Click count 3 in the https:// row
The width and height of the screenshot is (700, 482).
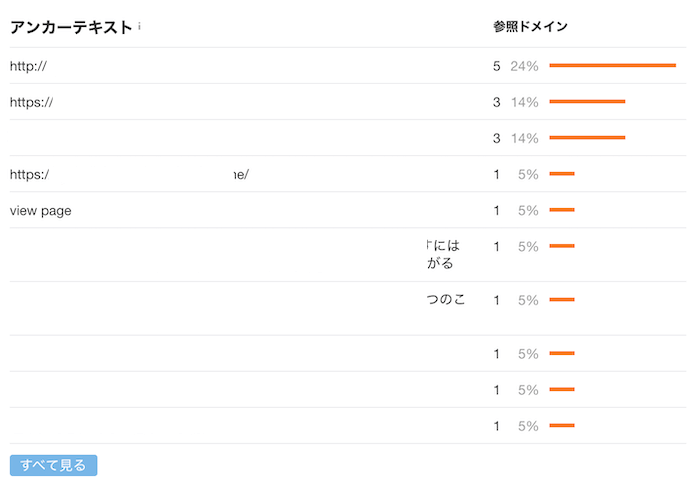pyautogui.click(x=496, y=102)
